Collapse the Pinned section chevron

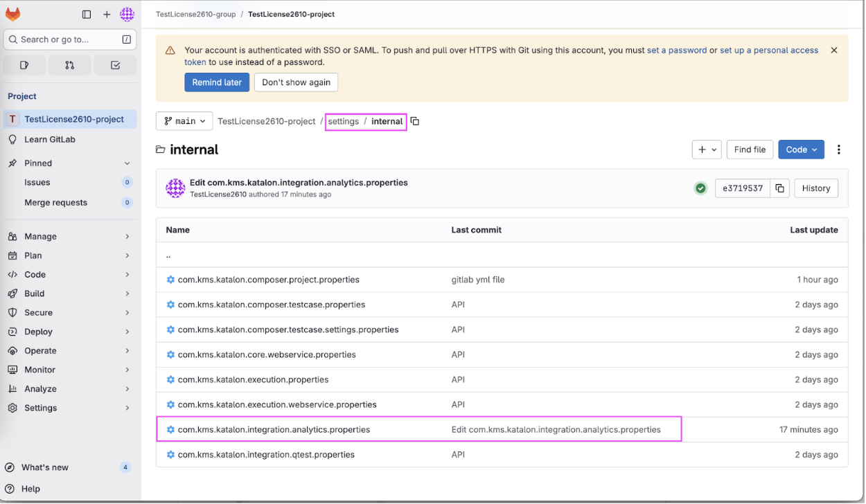point(127,163)
